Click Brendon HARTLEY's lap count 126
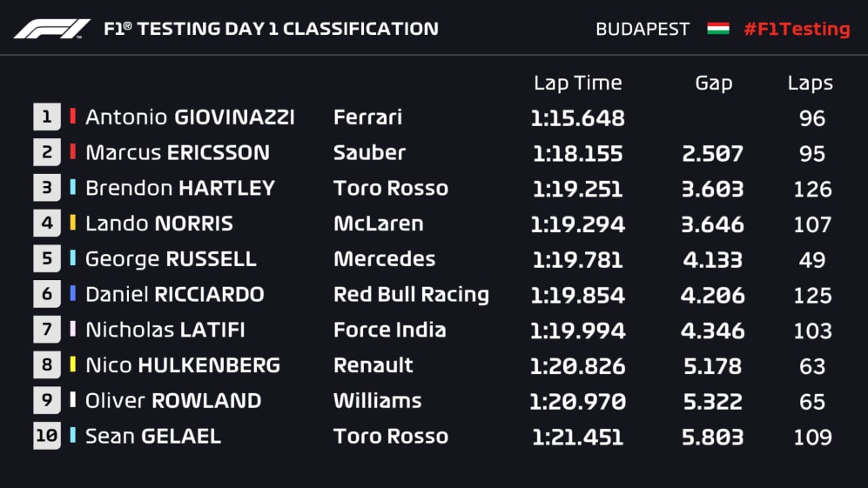The height and width of the screenshot is (488, 868). 812,189
